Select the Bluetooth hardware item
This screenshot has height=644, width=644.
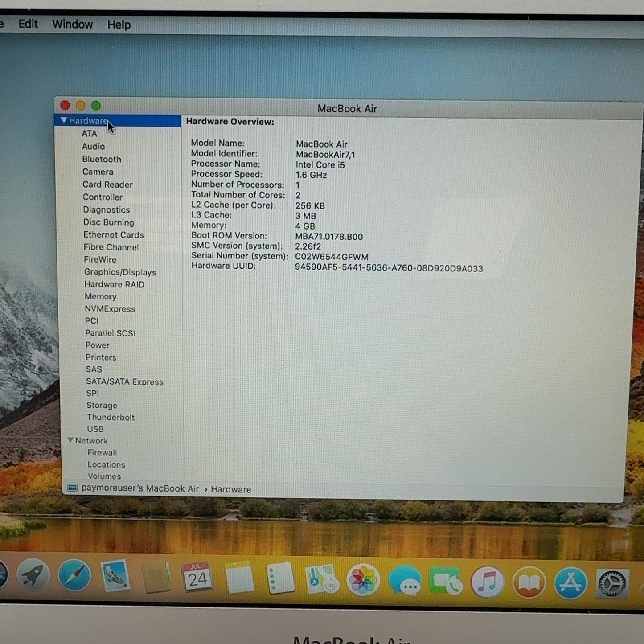pyautogui.click(x=102, y=159)
